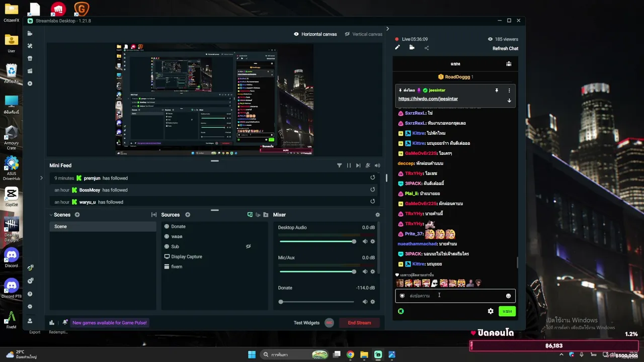This screenshot has width=644, height=362.
Task: Open hiwdo.com/jeesintar link in chat
Action: [428, 99]
